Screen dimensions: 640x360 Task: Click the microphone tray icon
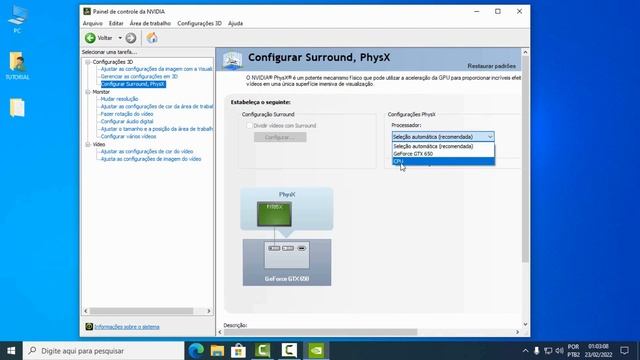tap(537, 351)
